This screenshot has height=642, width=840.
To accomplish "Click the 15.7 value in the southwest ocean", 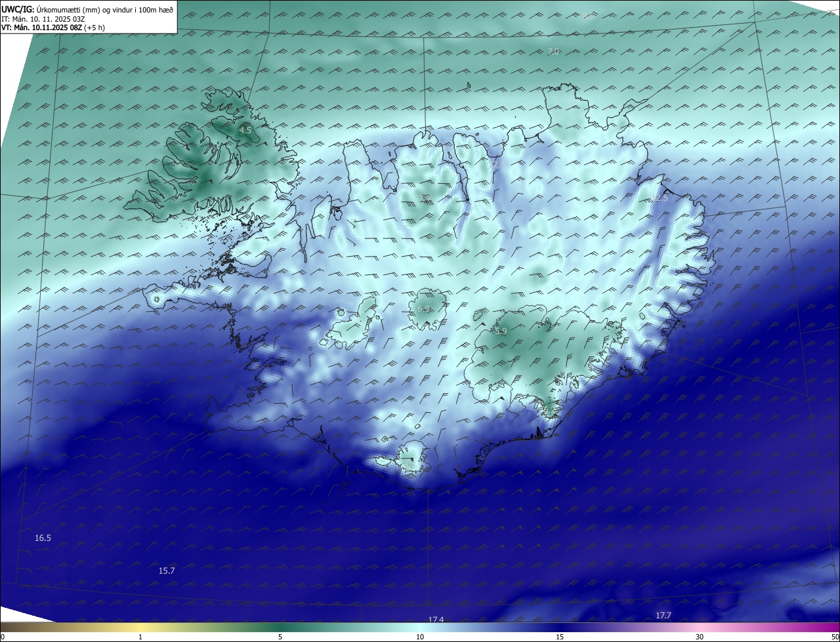I will tap(167, 571).
